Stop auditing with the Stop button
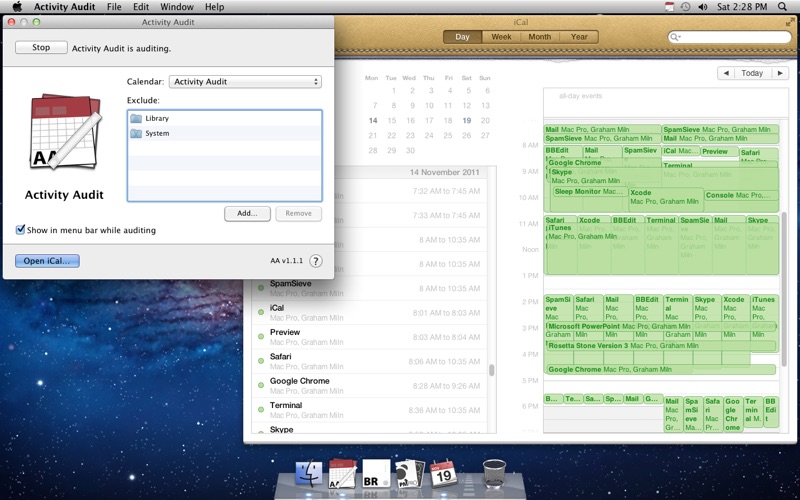The image size is (800, 500). (41, 47)
